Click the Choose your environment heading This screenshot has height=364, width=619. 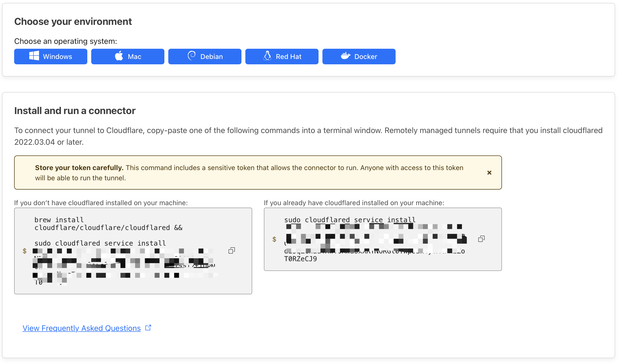pyautogui.click(x=73, y=22)
